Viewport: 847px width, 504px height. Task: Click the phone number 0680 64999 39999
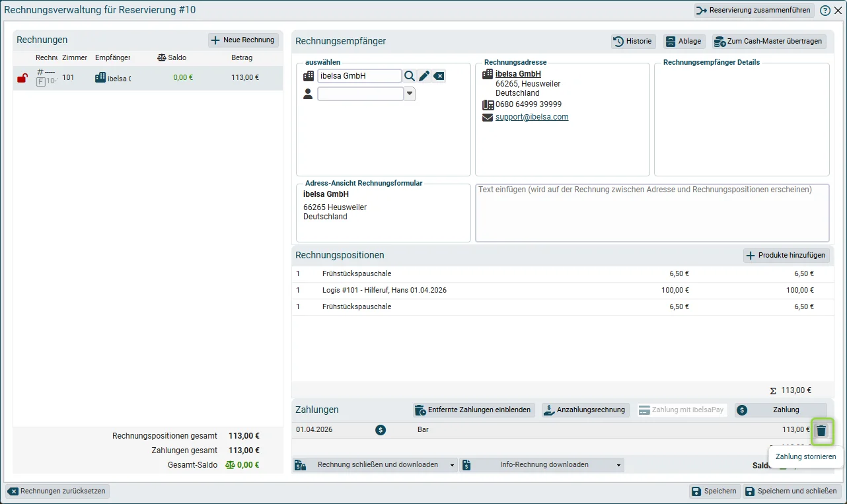click(x=529, y=104)
